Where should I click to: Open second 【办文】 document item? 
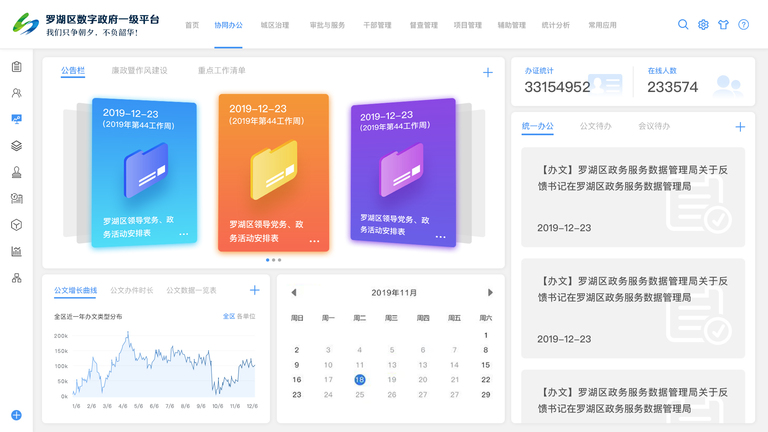633,309
